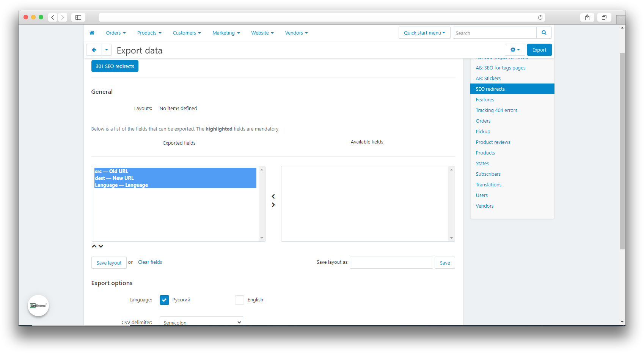Image resolution: width=644 pixels, height=353 pixels.
Task: Click the blue Export button
Action: [x=539, y=50]
